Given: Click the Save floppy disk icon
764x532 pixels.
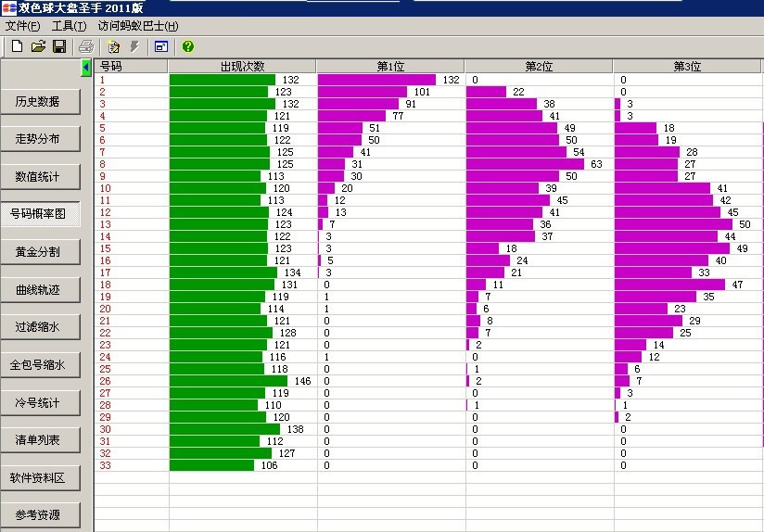Looking at the screenshot, I should (x=58, y=46).
